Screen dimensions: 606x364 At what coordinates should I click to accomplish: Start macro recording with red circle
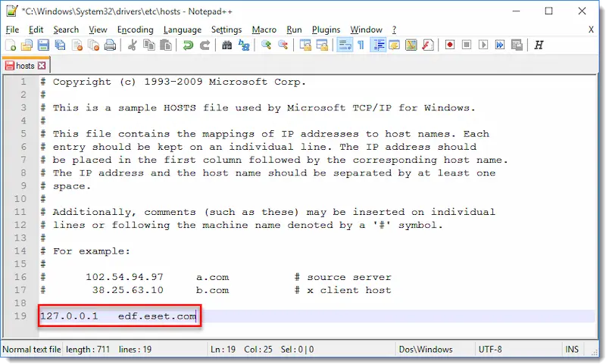pos(450,45)
